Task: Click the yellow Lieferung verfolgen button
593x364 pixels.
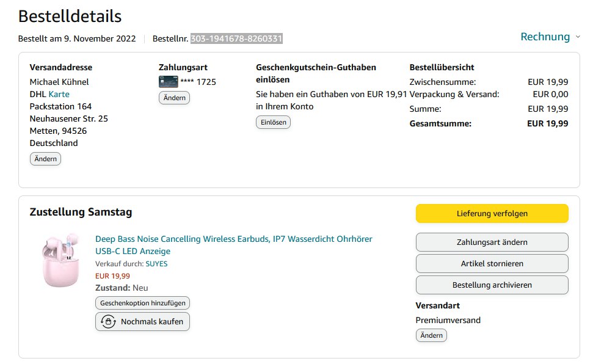Action: 492,214
